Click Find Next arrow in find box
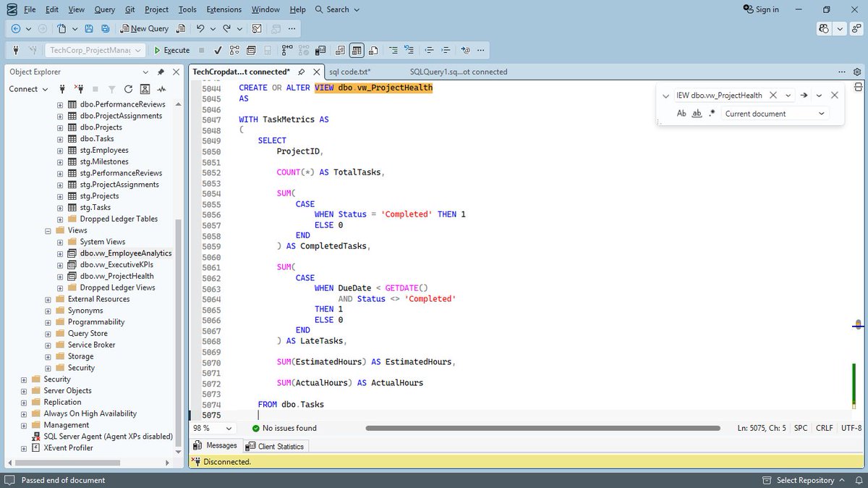Image resolution: width=868 pixels, height=488 pixels. coord(804,95)
